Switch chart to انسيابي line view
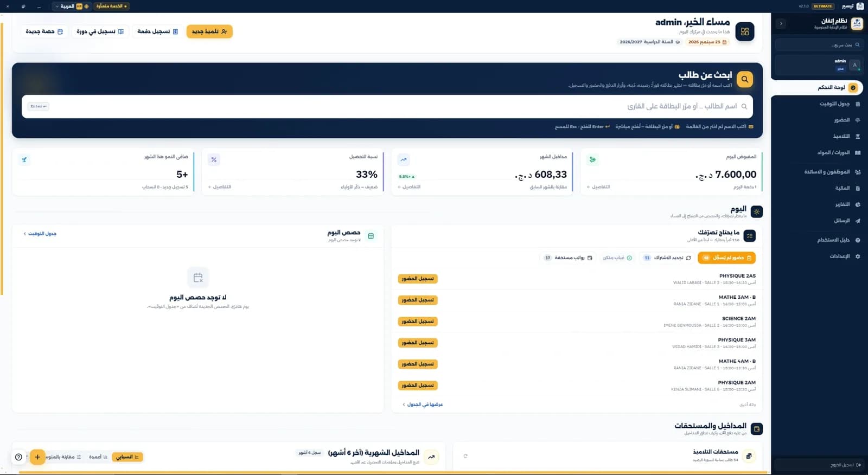Viewport: 868px width, 475px height. tap(127, 457)
